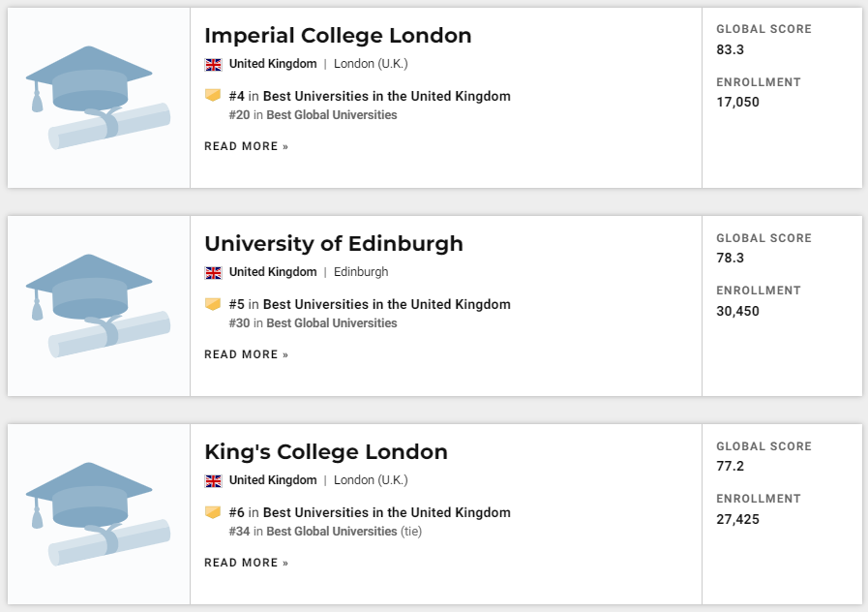The image size is (868, 612).
Task: Click University of Edinburgh graduation cap thumbnail
Action: [x=98, y=306]
